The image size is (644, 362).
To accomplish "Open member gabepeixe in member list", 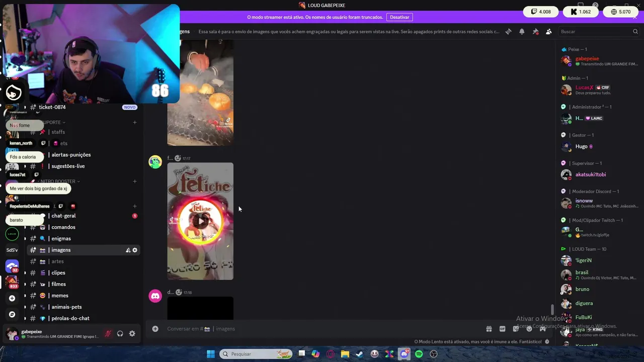I will coord(601,61).
